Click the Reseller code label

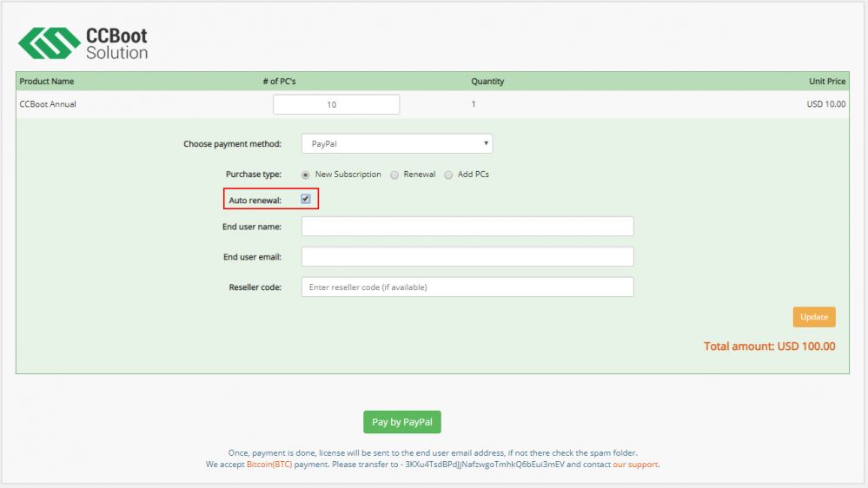(x=255, y=287)
